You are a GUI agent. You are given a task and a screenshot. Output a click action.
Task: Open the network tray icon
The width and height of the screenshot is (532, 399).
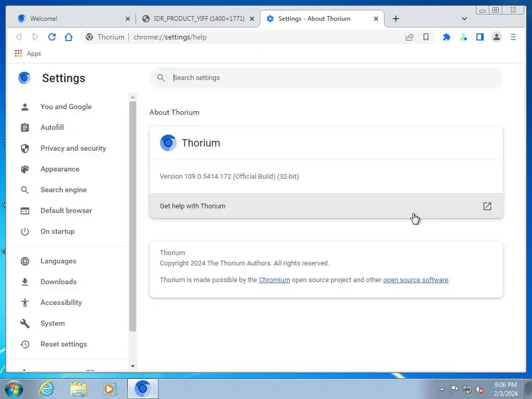click(x=467, y=389)
